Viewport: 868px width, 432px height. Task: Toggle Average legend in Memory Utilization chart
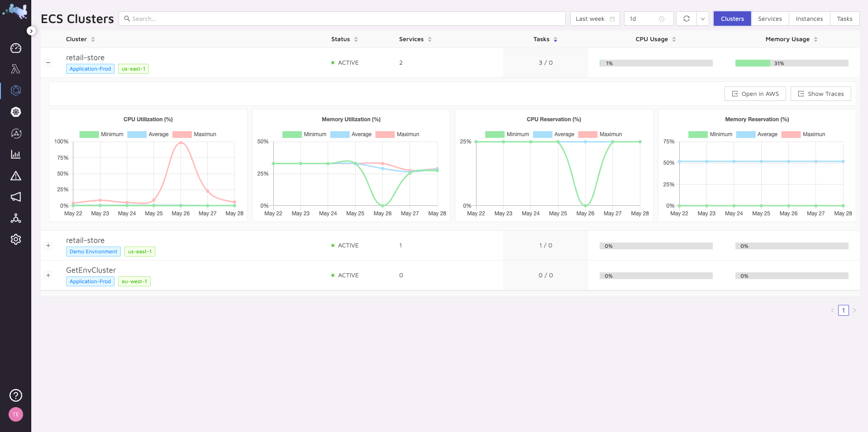click(x=351, y=134)
